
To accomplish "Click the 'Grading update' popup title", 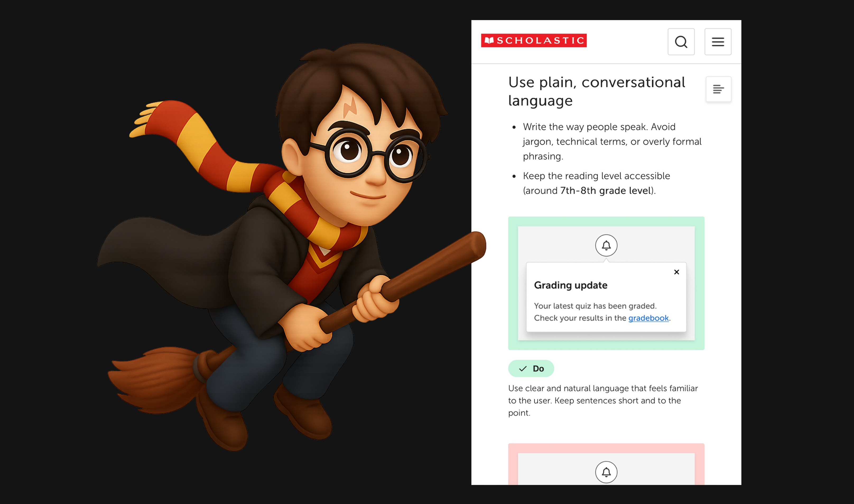I will (x=570, y=285).
